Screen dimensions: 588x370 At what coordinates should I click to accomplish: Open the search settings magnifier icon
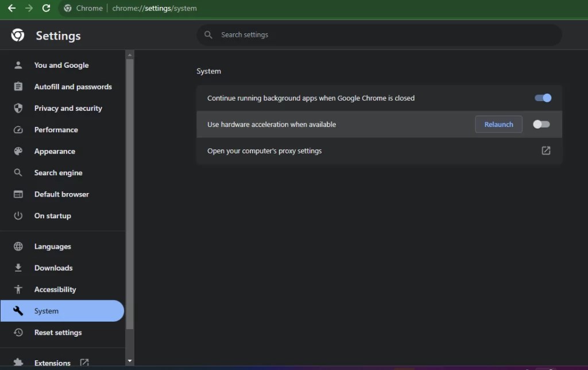click(x=208, y=34)
